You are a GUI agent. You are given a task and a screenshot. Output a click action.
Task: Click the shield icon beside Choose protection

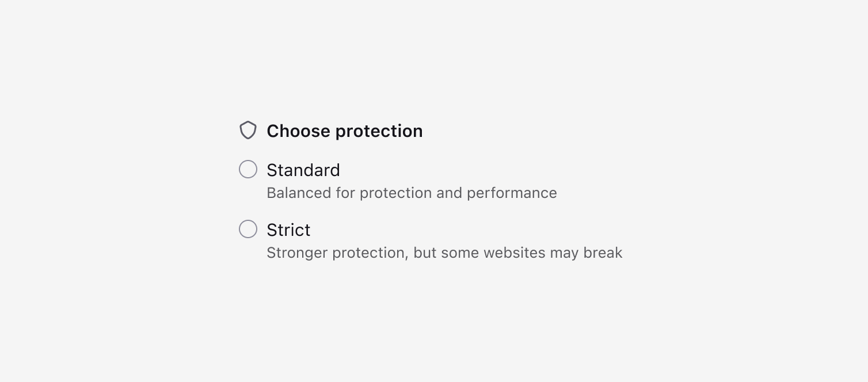click(x=248, y=131)
